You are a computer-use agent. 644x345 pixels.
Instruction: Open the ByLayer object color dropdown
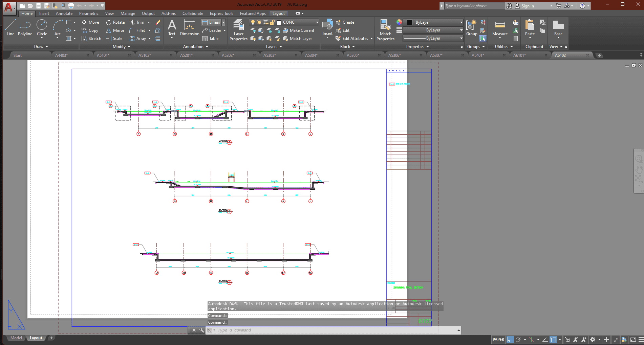pos(461,22)
